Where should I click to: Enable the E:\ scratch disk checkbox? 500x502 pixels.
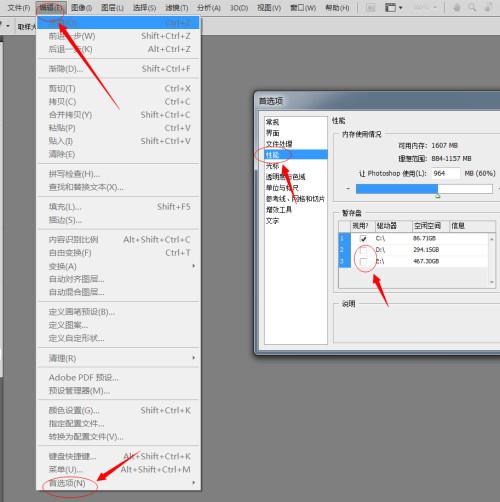pos(363,261)
